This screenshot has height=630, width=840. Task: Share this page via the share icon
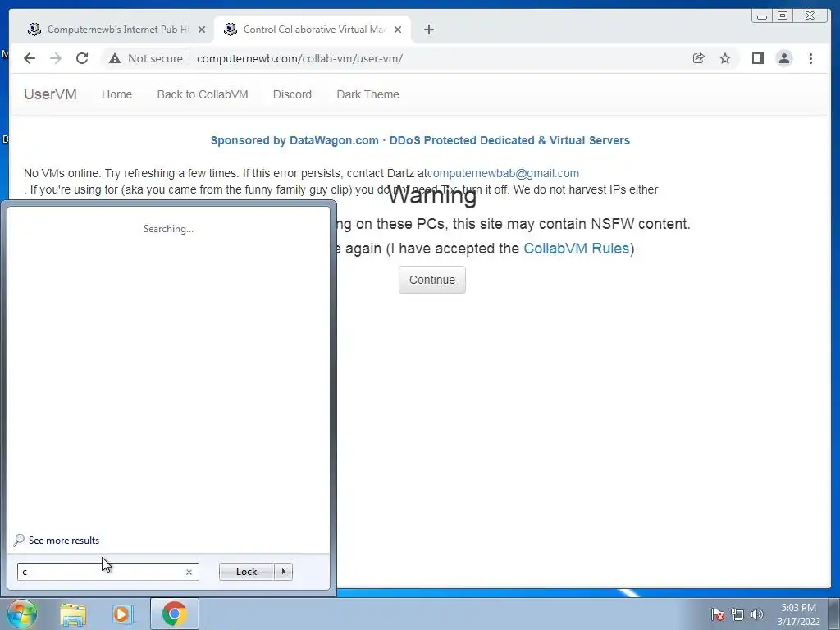coord(698,58)
